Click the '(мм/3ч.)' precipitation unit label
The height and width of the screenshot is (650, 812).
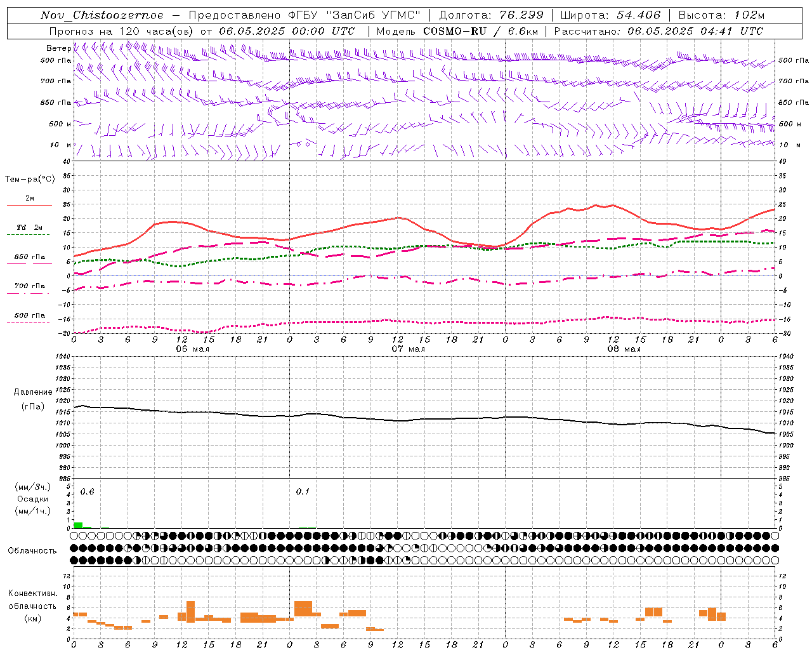[33, 487]
